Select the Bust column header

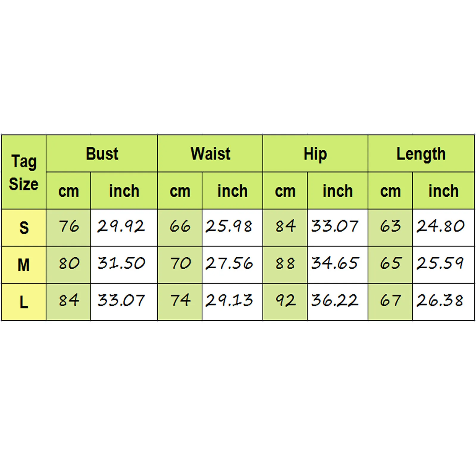click(x=102, y=154)
